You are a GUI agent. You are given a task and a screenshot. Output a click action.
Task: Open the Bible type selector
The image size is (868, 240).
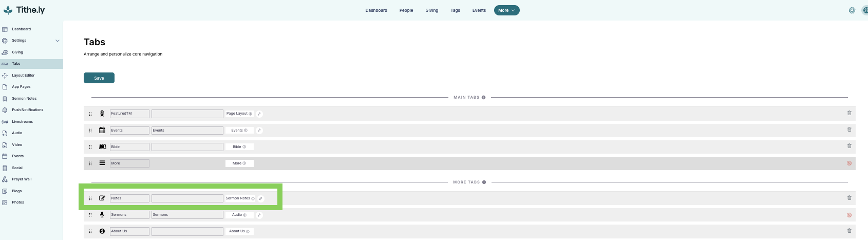tap(239, 146)
